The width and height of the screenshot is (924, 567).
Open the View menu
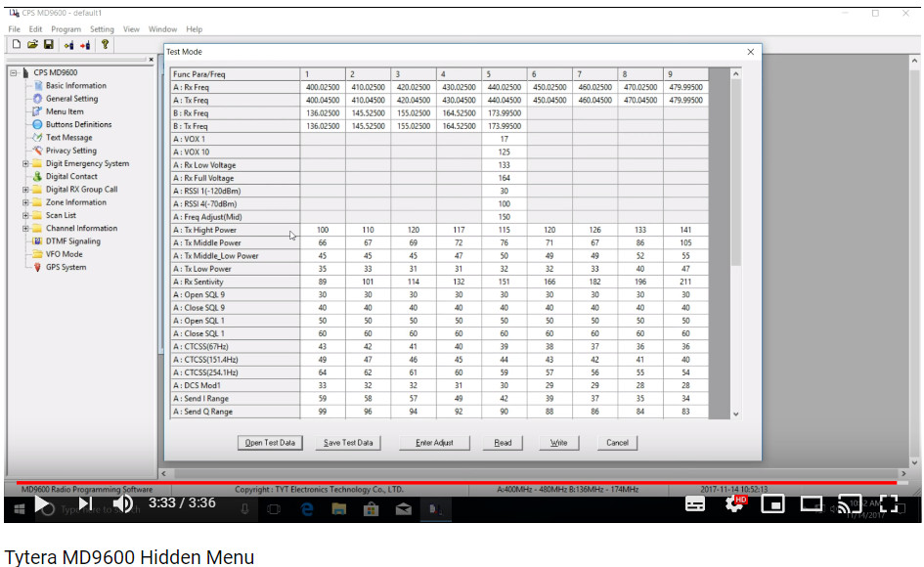pos(131,29)
